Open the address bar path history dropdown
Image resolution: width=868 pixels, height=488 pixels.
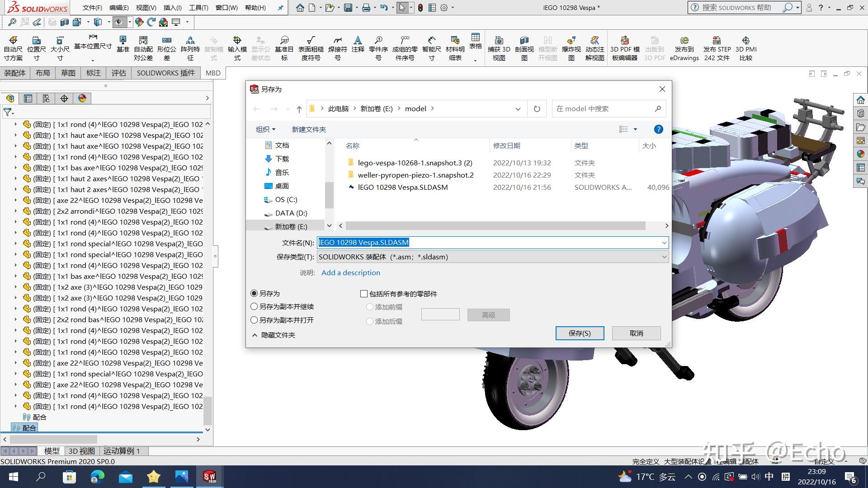click(x=518, y=109)
